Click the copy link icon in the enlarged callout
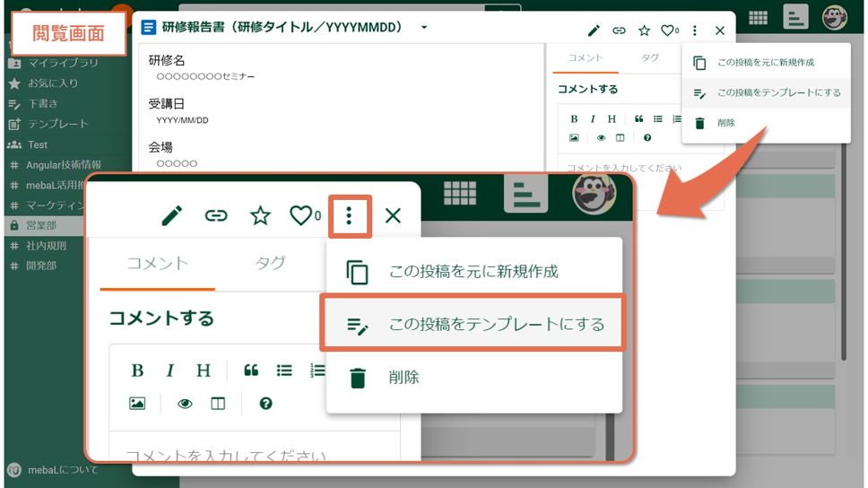The image size is (868, 488). tap(216, 216)
